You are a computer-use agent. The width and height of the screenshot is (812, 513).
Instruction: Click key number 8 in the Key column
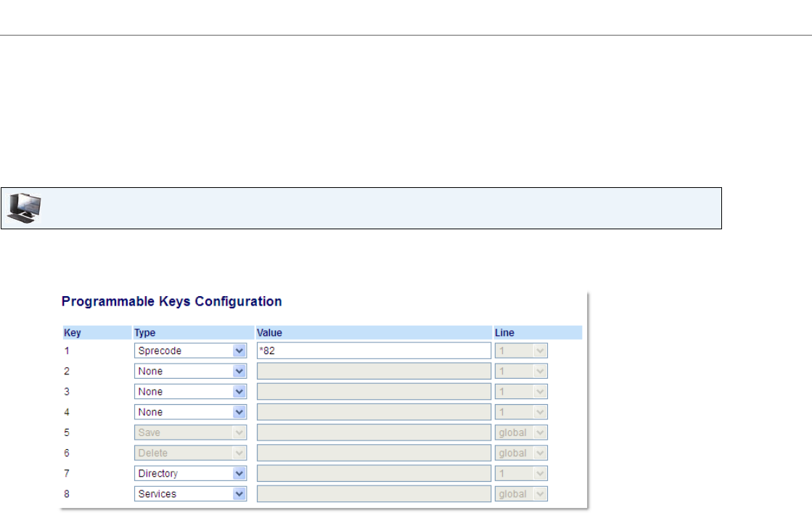67,494
